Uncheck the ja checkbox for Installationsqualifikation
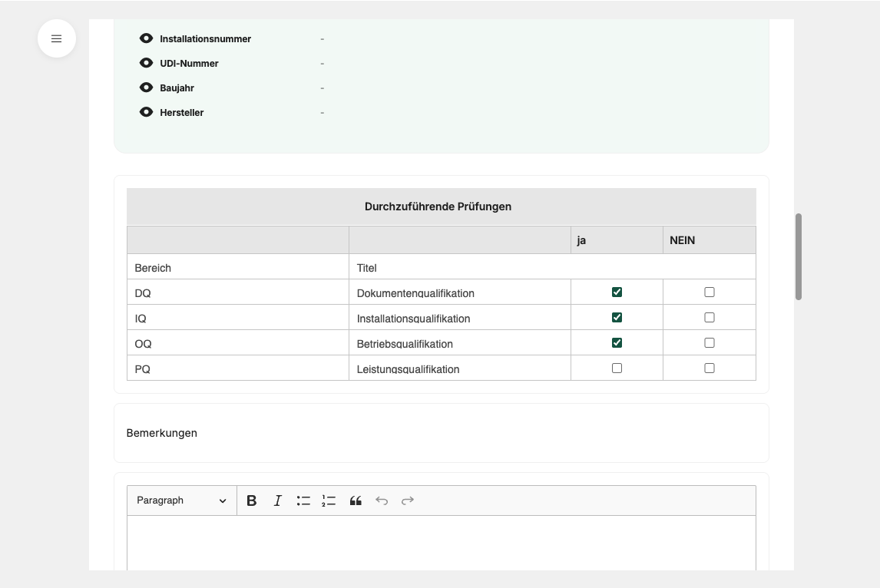 [617, 318]
